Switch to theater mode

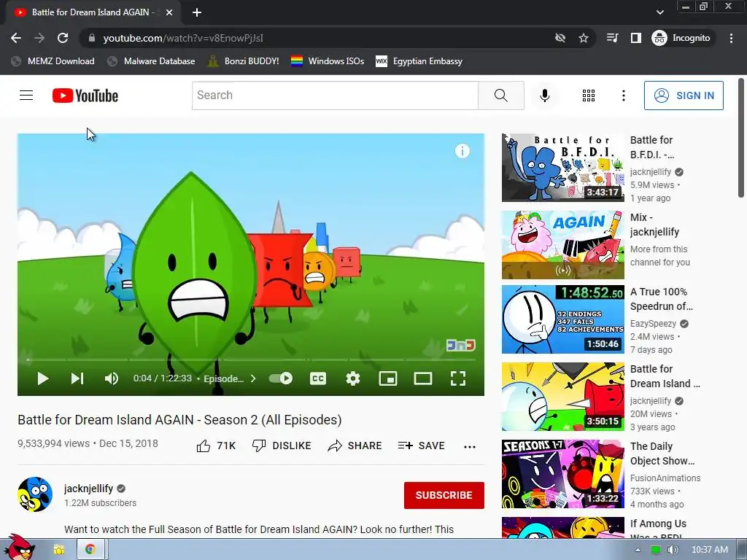pyautogui.click(x=423, y=378)
